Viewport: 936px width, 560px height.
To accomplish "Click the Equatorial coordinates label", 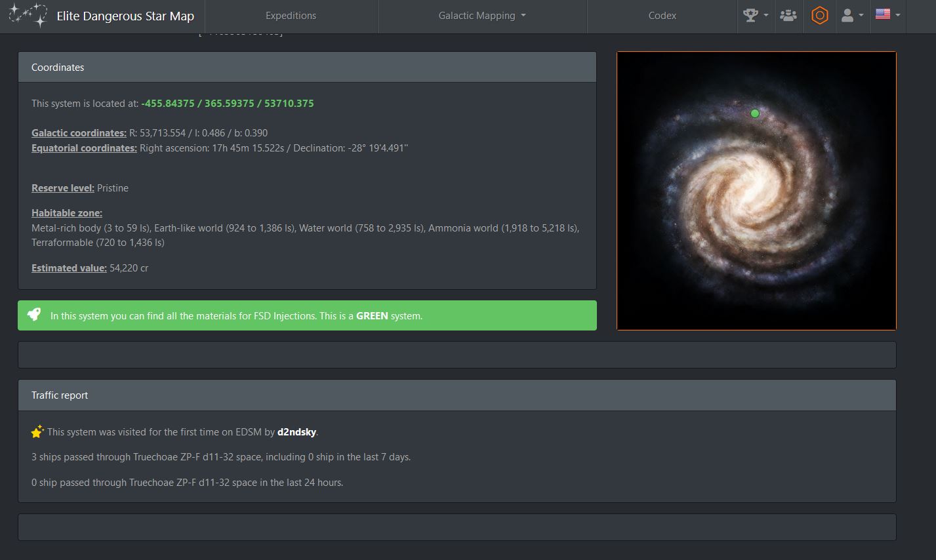I will click(84, 148).
